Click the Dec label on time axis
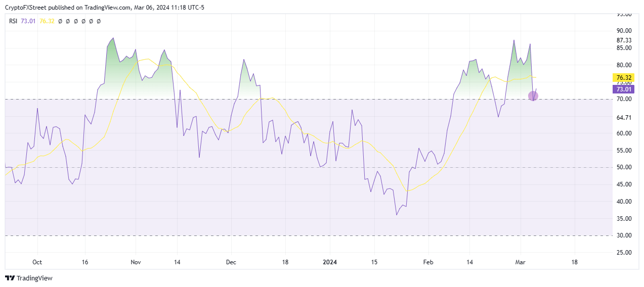 pos(231,263)
